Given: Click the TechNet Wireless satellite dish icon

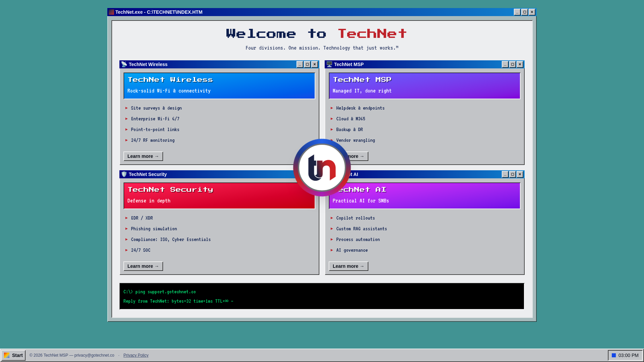Looking at the screenshot, I should coord(124,64).
